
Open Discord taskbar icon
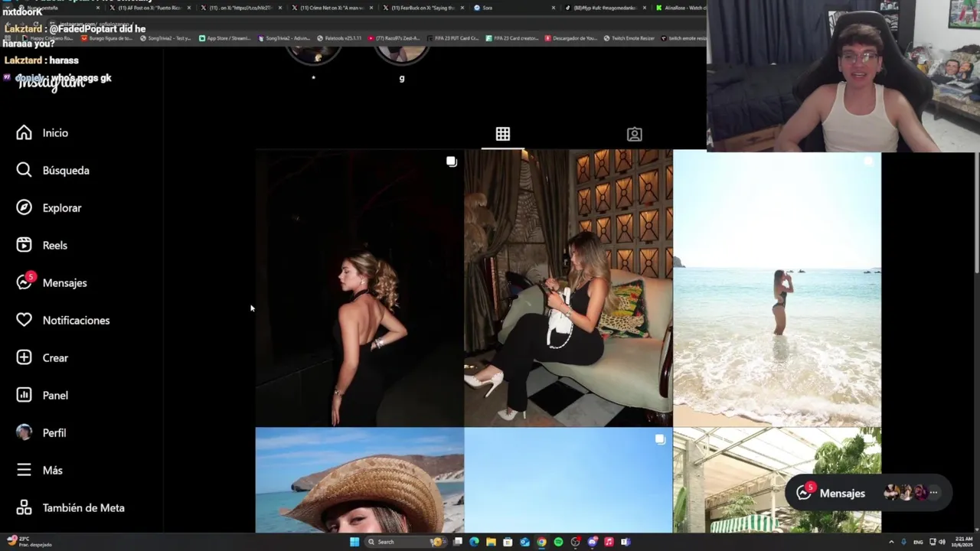pos(592,542)
